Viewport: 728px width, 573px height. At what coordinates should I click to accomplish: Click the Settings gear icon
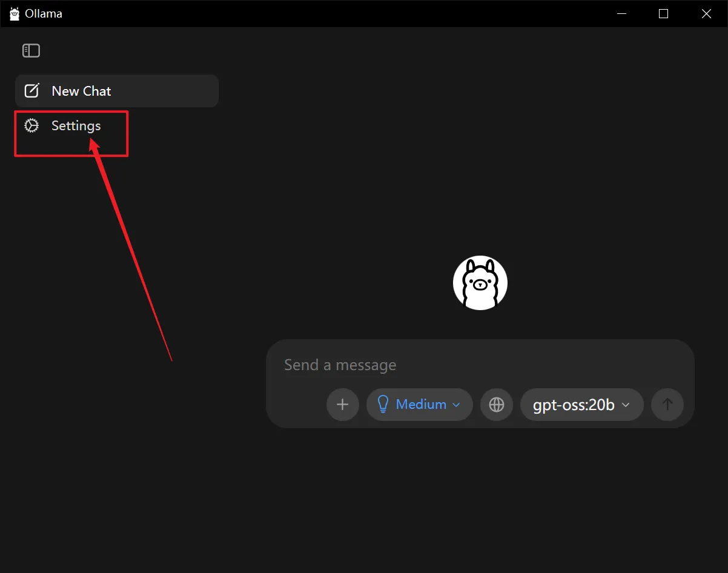(x=31, y=125)
